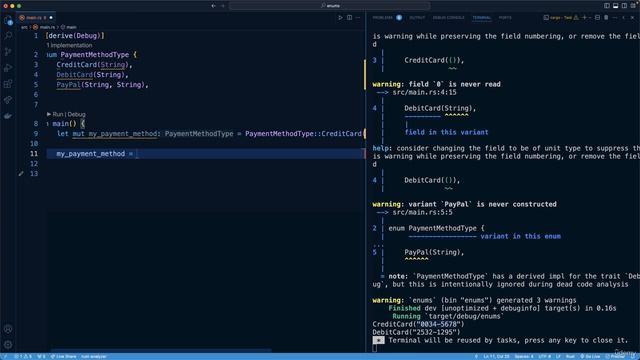Click the editor horizontal scrollbar

point(161,351)
